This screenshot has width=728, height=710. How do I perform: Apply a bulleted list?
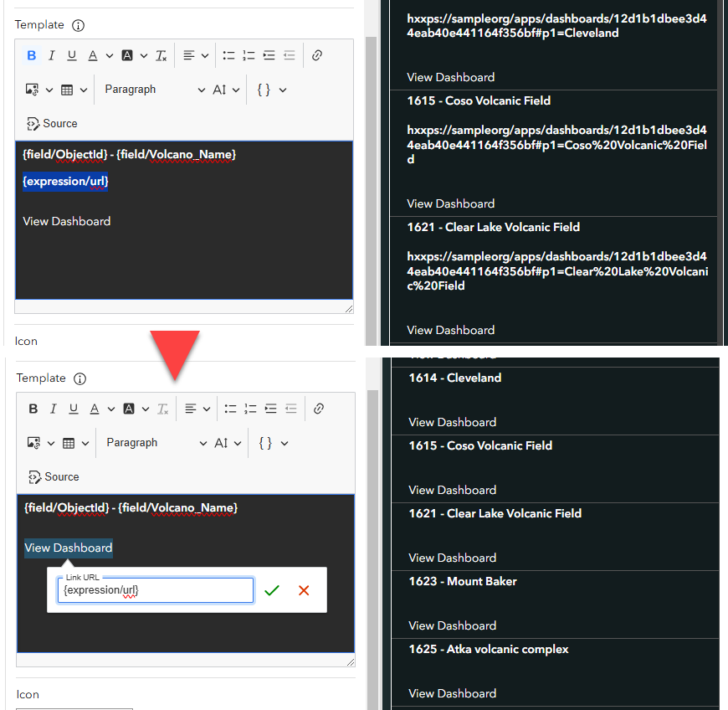click(228, 55)
